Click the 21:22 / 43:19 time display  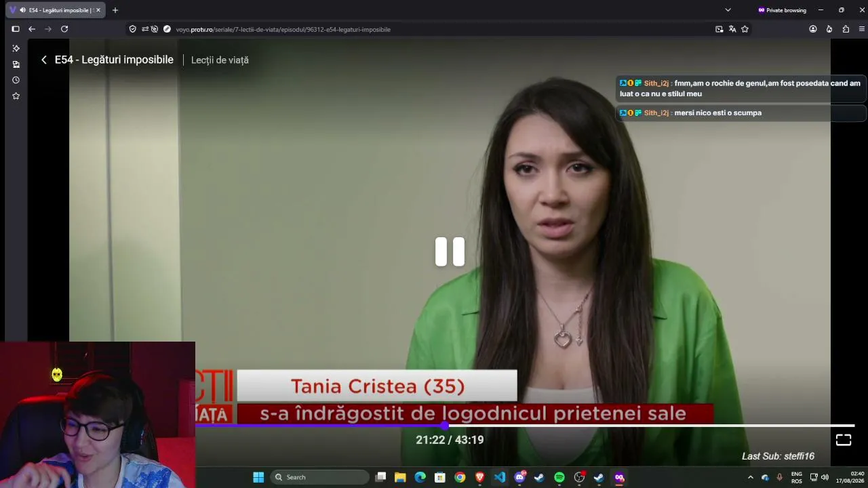[x=450, y=440]
